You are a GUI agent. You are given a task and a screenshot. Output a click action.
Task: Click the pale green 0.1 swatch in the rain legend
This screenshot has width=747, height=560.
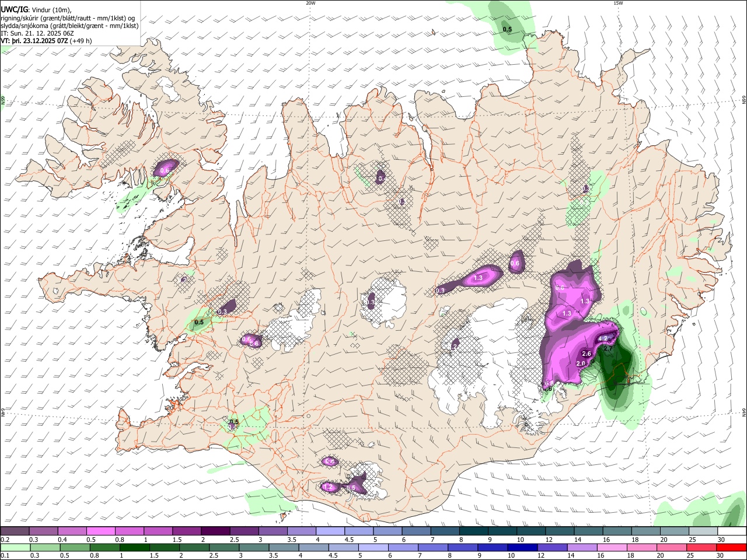tap(15, 547)
